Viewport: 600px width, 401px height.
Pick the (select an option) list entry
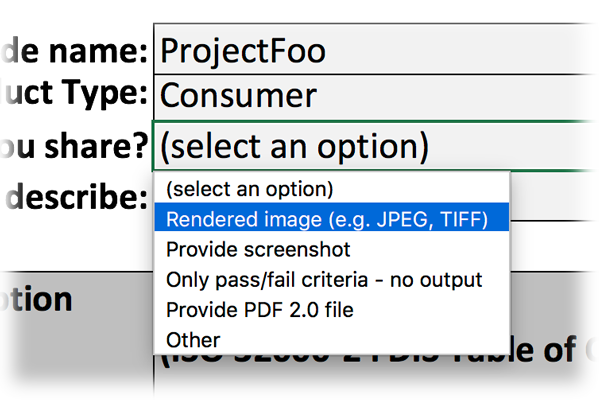click(x=331, y=189)
